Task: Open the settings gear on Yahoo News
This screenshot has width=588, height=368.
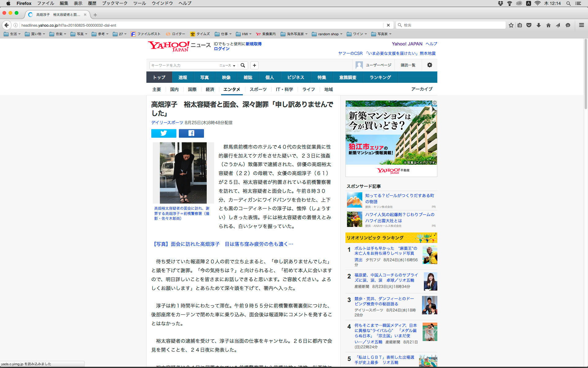Action: [429, 65]
